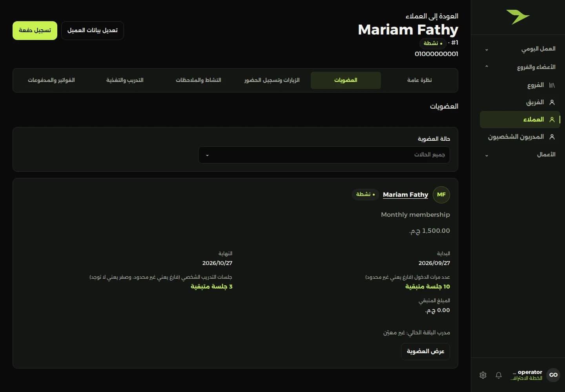Click the 3 جلسة متبقية value
The height and width of the screenshot is (392, 565).
pyautogui.click(x=211, y=287)
